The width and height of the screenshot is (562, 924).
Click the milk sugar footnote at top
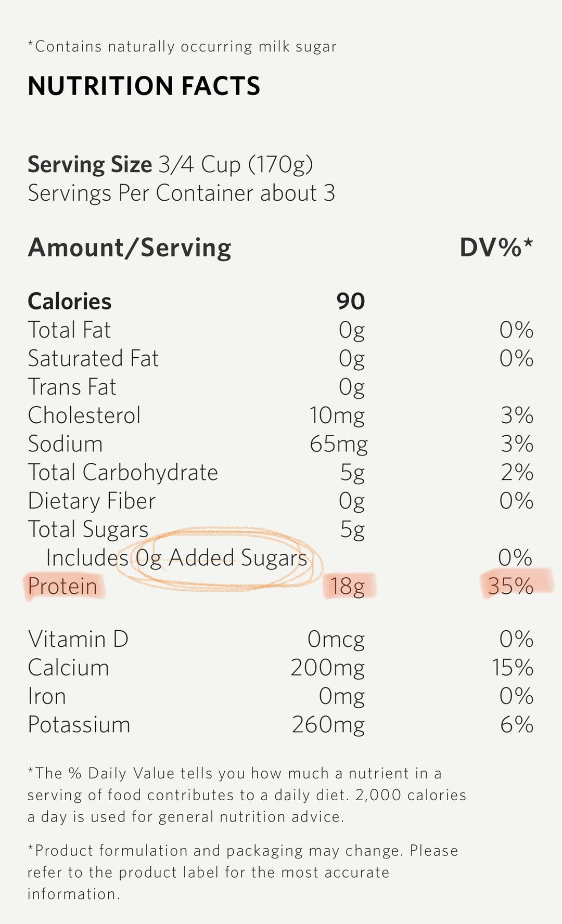click(182, 47)
